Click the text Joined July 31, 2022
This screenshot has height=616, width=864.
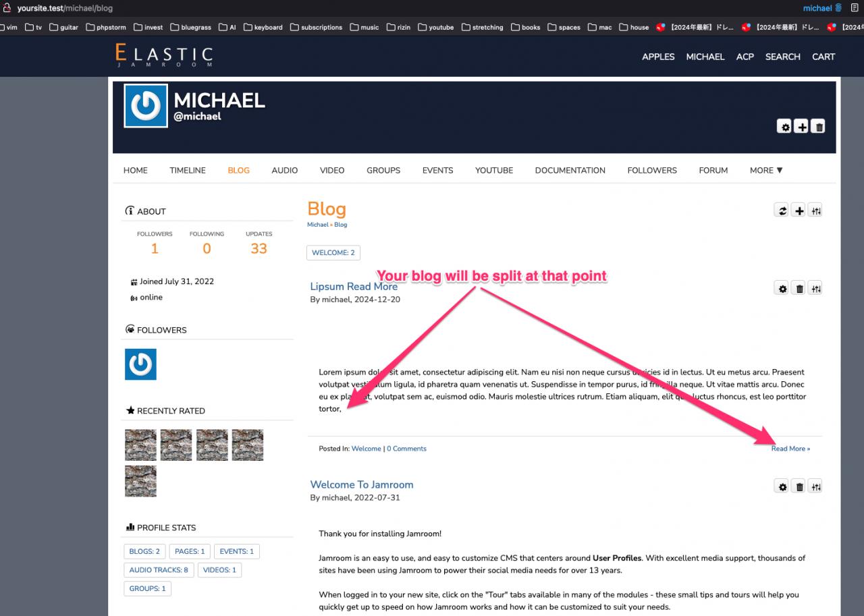coord(177,282)
